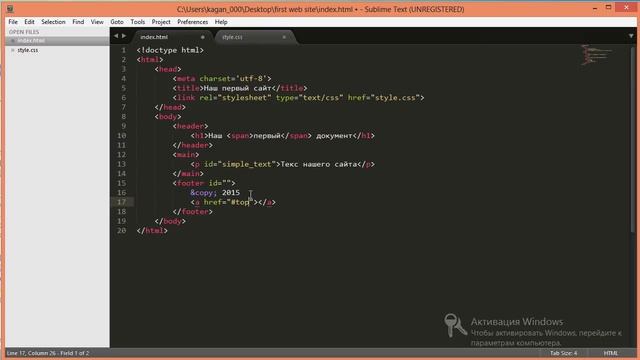Click the closing </footer> tag
The image size is (640, 360).
coord(193,211)
